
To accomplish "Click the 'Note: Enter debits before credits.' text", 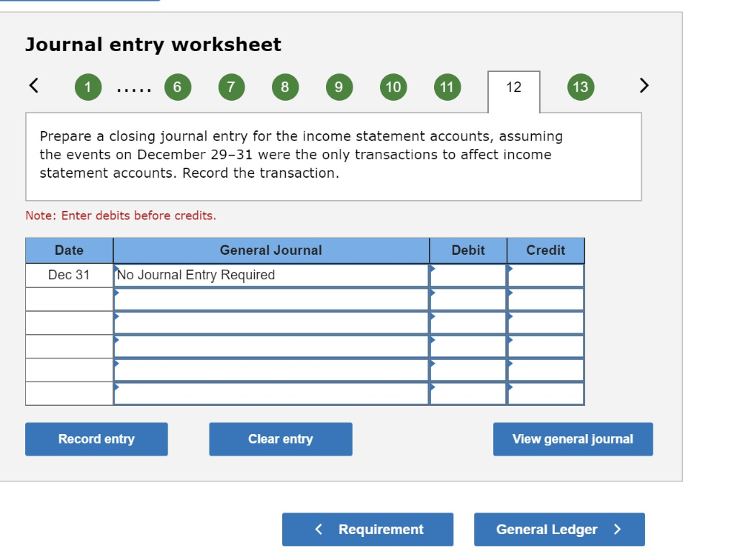I will (x=121, y=215).
